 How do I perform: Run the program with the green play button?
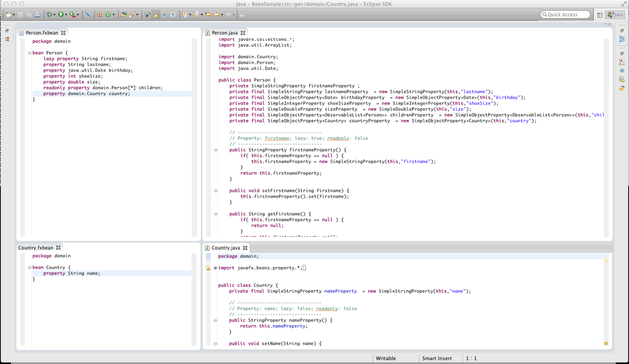(61, 15)
